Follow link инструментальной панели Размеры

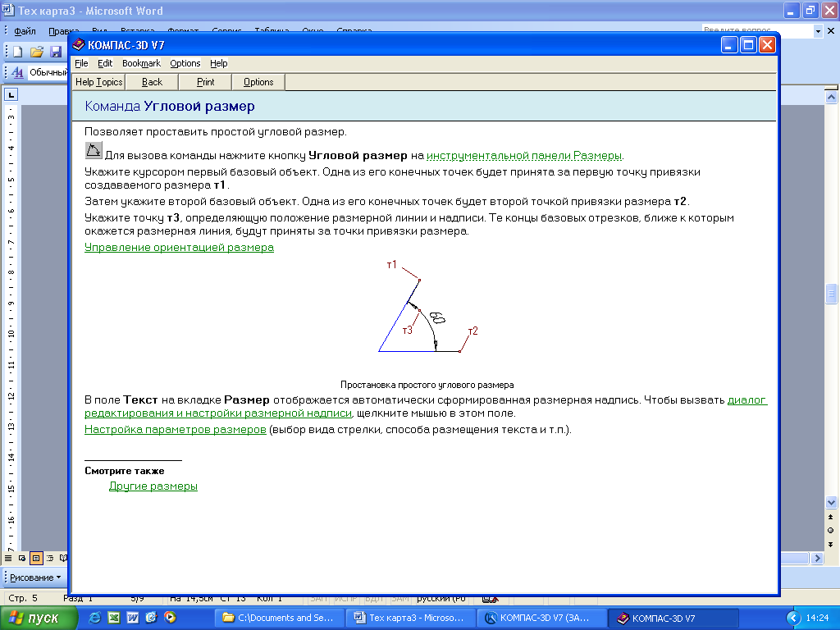coord(524,155)
